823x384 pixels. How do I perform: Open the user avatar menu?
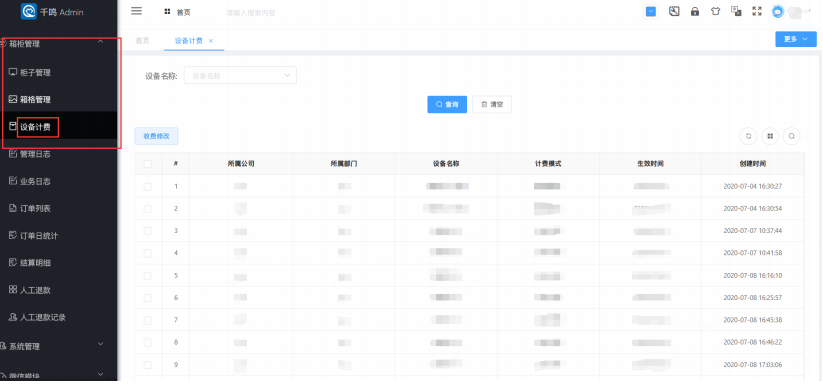[x=777, y=12]
